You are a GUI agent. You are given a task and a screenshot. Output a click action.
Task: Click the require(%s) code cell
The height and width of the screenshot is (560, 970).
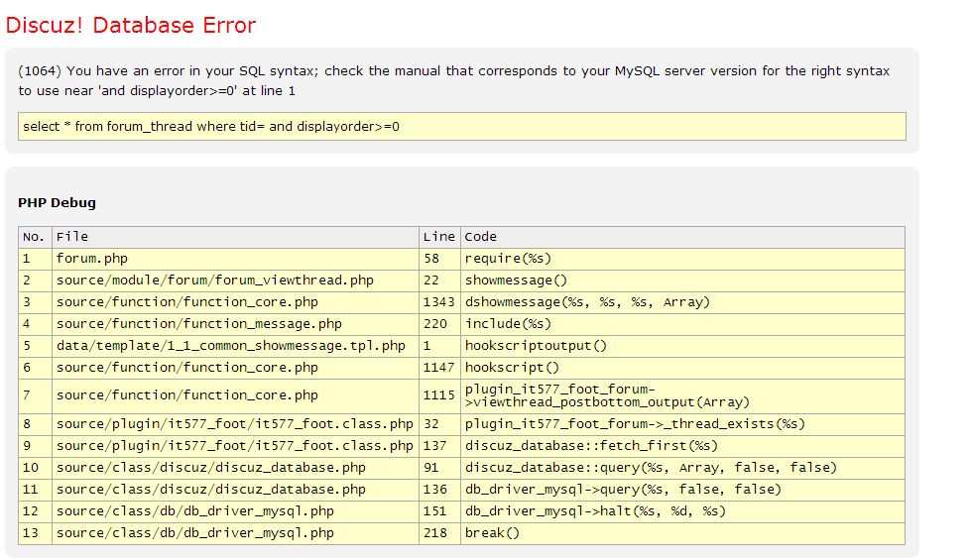coord(682,259)
